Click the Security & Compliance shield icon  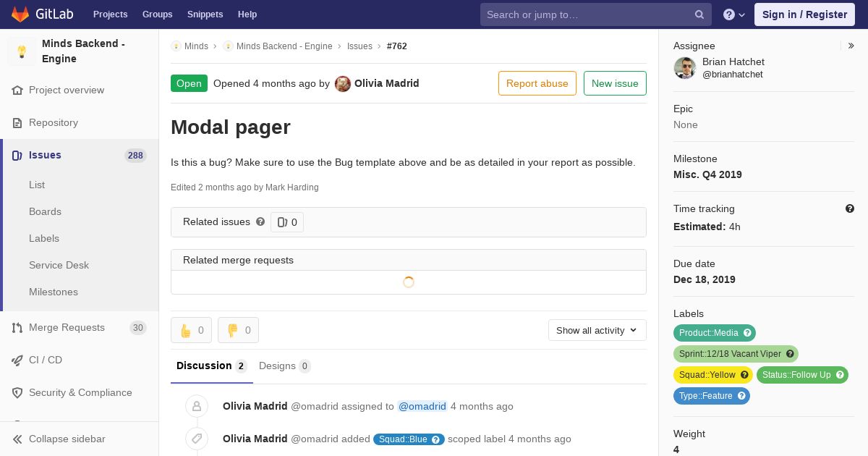(x=17, y=393)
